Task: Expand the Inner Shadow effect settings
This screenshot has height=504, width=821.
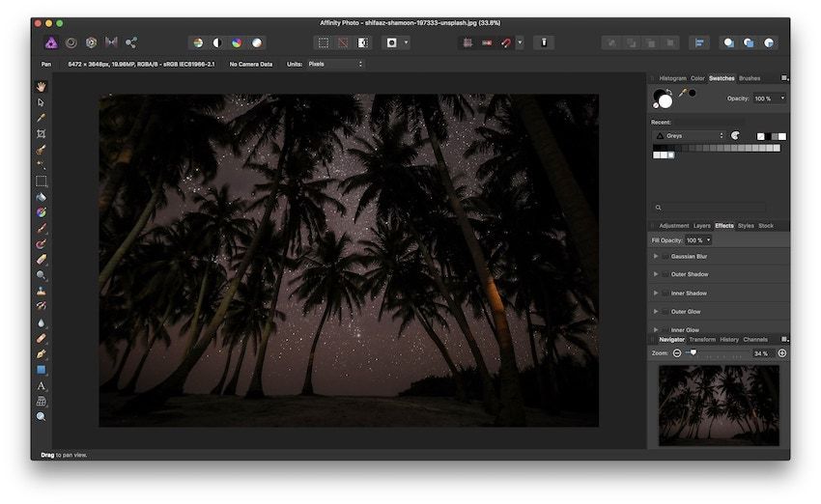Action: 656,293
